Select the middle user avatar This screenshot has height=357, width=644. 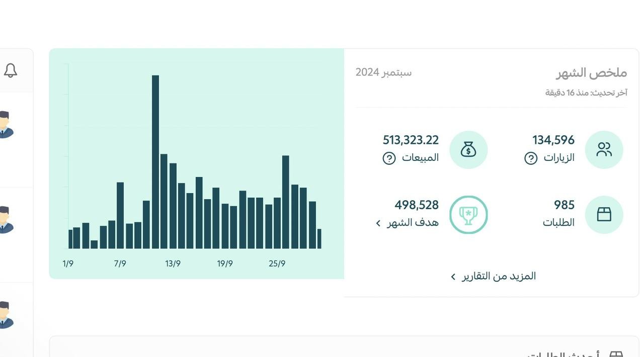pyautogui.click(x=5, y=220)
